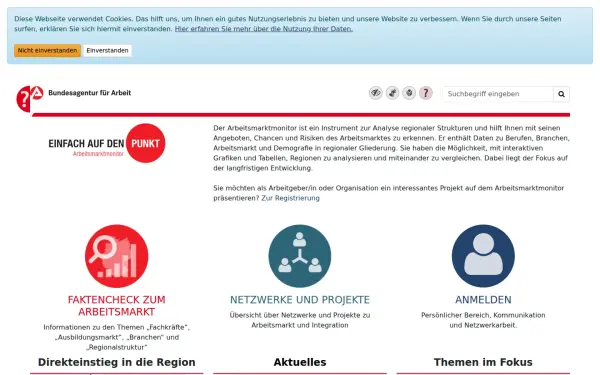Open data usage information link in cookie banner
Image resolution: width=600 pixels, height=375 pixels.
coord(264,29)
